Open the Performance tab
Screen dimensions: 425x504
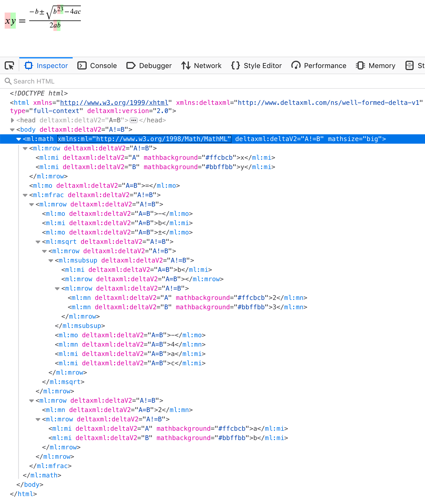pos(325,66)
